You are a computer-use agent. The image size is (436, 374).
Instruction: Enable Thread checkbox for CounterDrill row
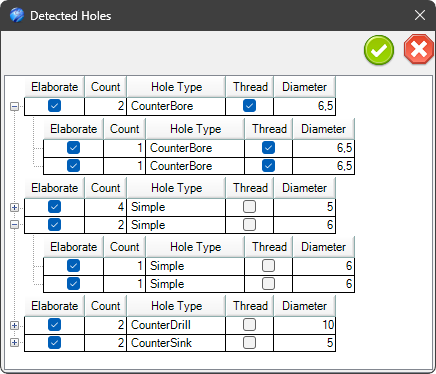click(249, 325)
